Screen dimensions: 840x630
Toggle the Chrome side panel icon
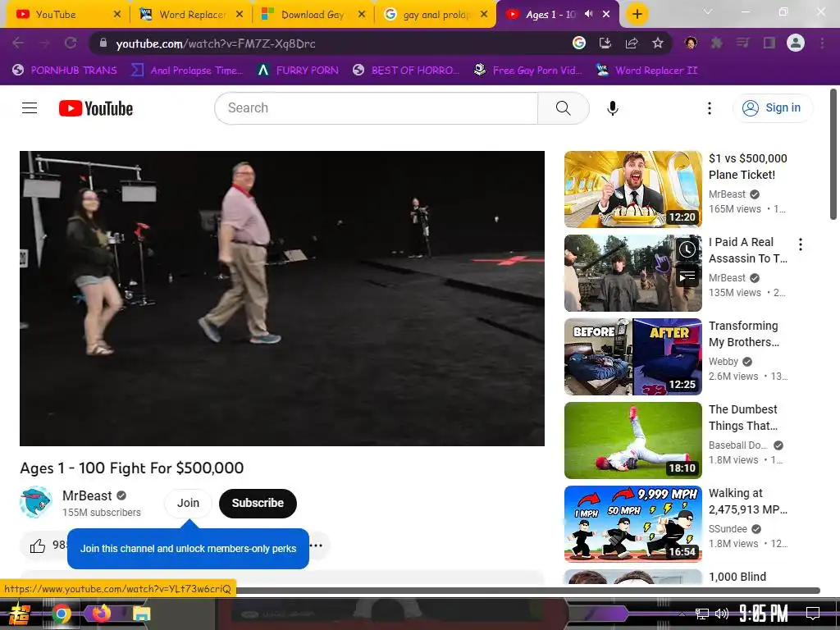(769, 43)
